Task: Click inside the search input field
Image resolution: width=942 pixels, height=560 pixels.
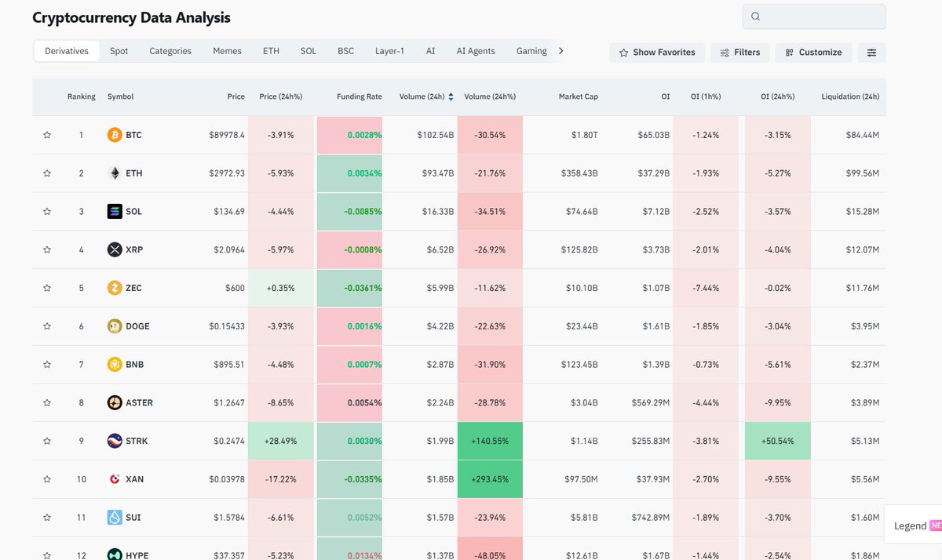Action: coord(816,16)
